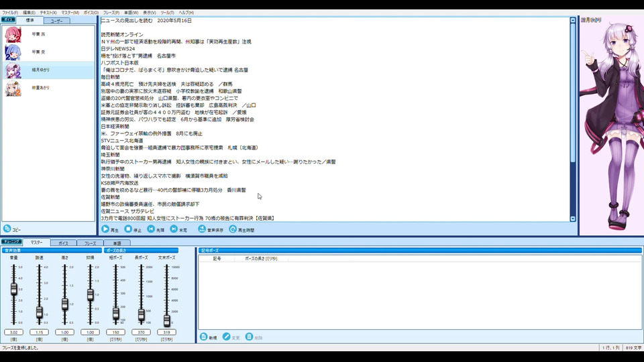Open the 単語(W) menu
The image size is (644, 362).
131,13
